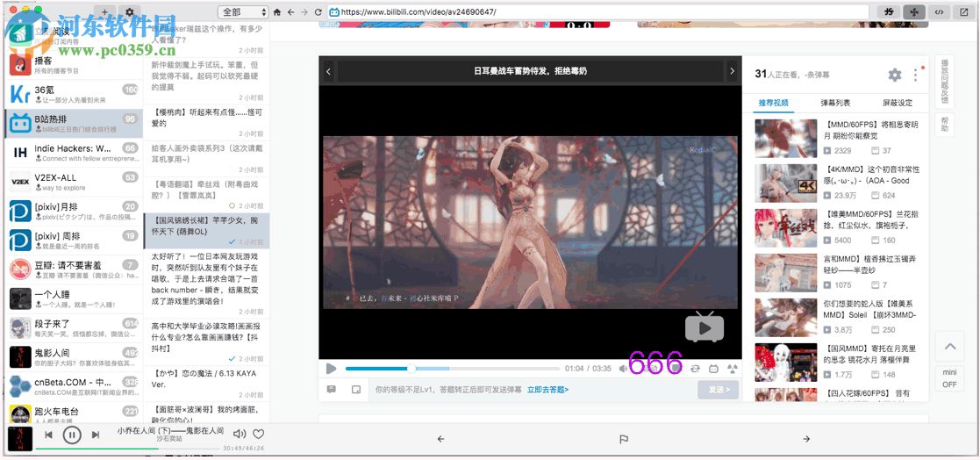
Task: Open article 给客人画外卖袋系列3
Action: tap(207, 157)
